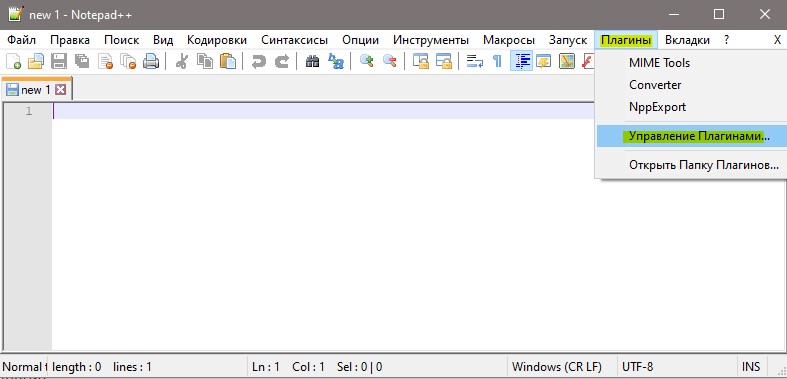Redo action via toolbar arrow

(282, 61)
